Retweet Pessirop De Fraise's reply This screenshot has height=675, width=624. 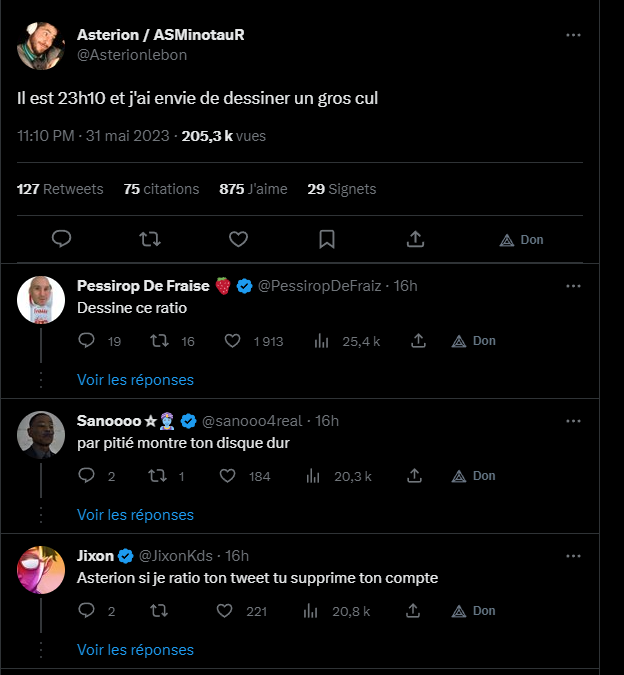click(x=158, y=341)
